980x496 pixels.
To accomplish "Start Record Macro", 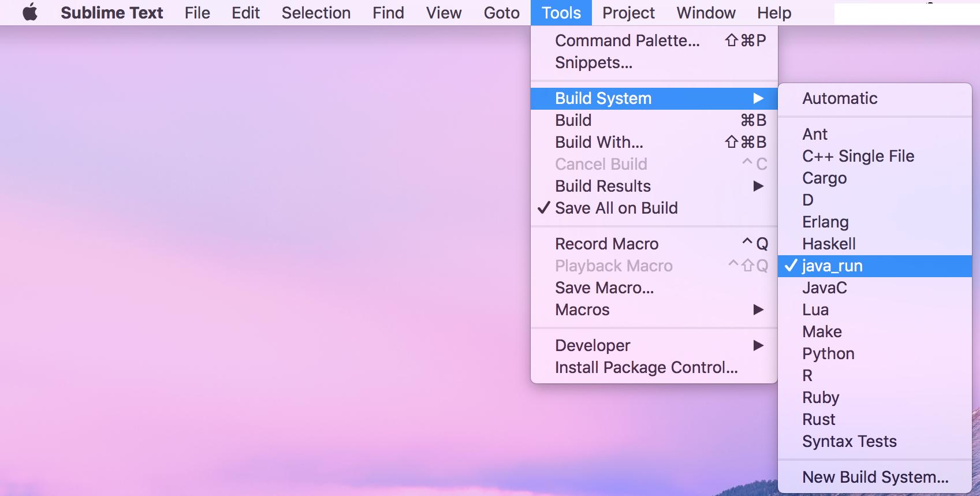I will coord(606,244).
